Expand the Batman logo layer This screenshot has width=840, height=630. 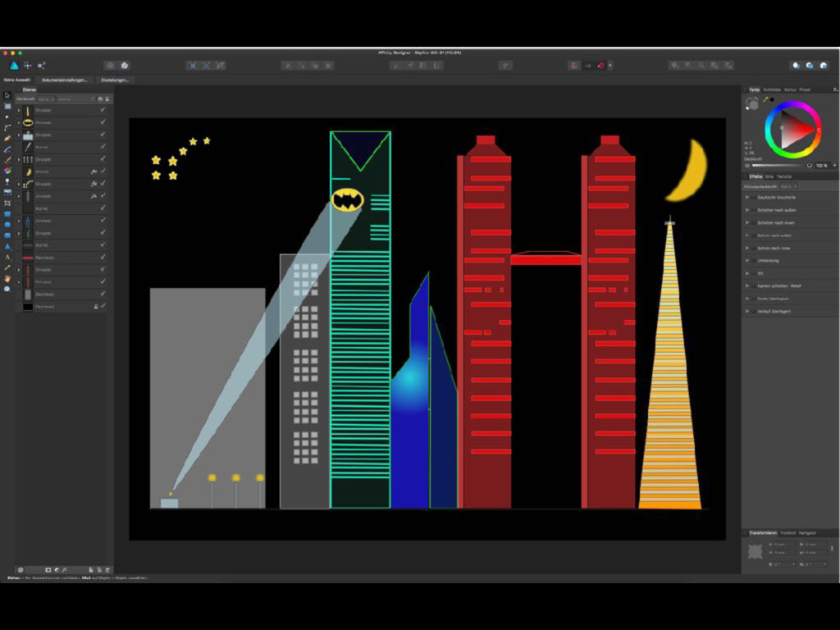click(19, 123)
